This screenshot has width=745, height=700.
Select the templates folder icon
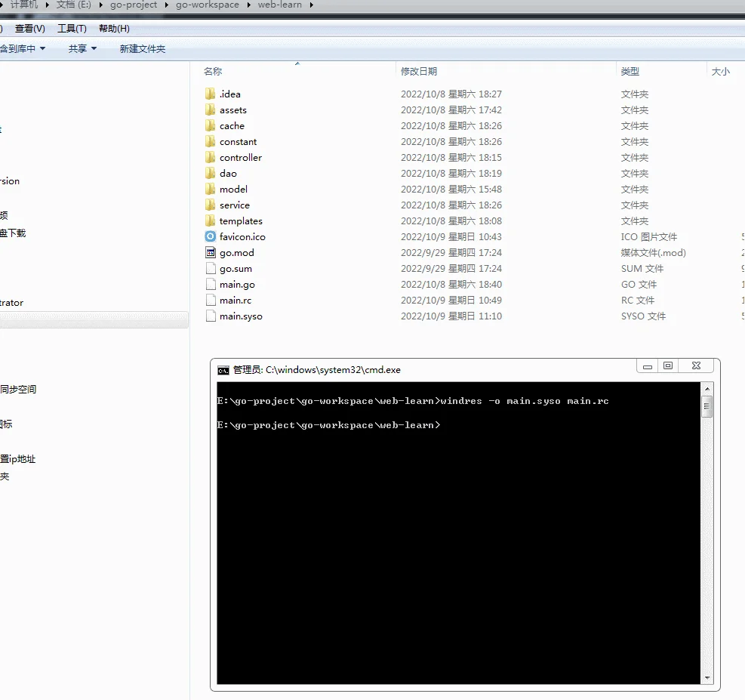(211, 220)
